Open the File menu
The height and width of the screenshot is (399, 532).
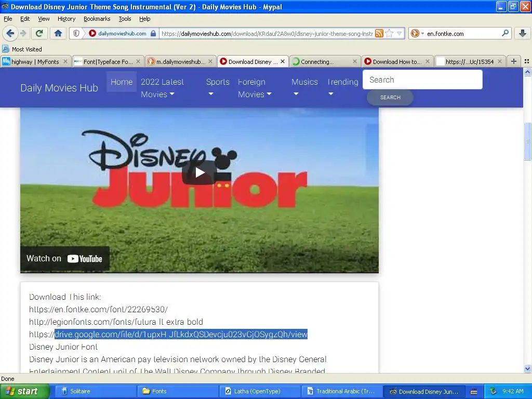(x=8, y=19)
